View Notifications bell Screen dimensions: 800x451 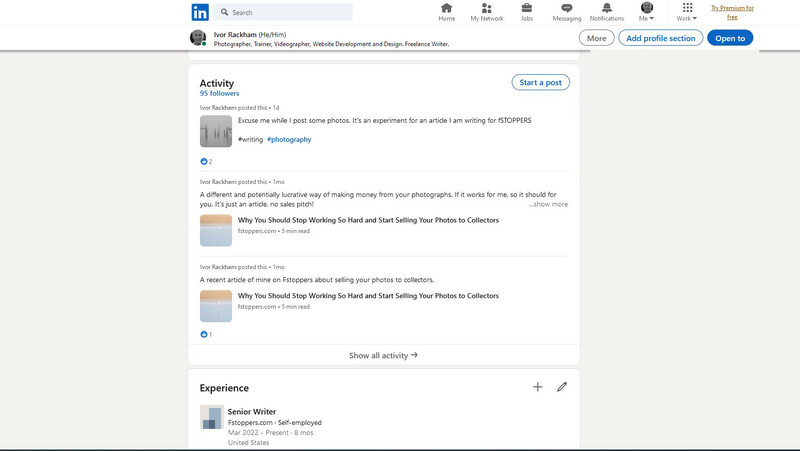(607, 12)
